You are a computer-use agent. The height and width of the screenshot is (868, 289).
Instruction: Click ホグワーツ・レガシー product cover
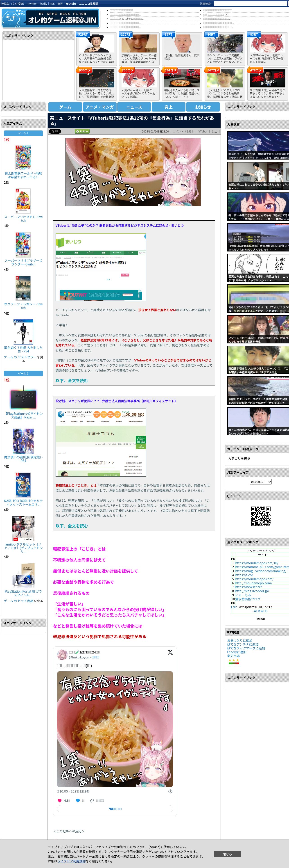click(23, 288)
